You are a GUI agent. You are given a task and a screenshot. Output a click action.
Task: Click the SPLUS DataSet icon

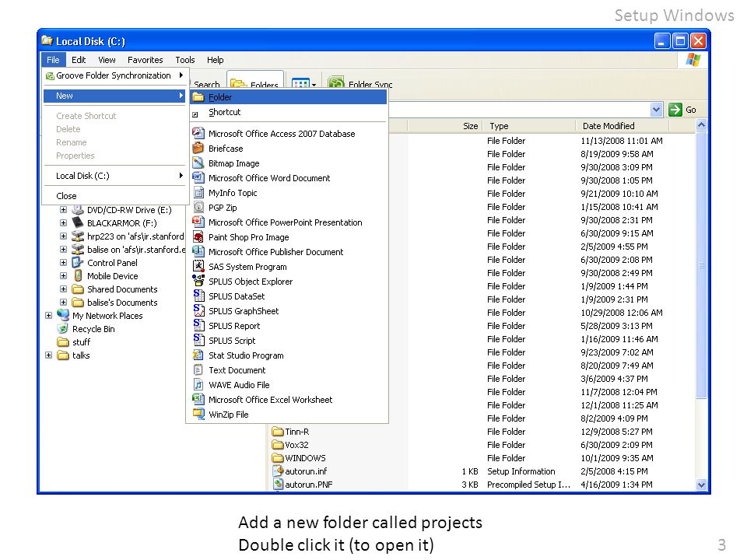click(x=198, y=296)
